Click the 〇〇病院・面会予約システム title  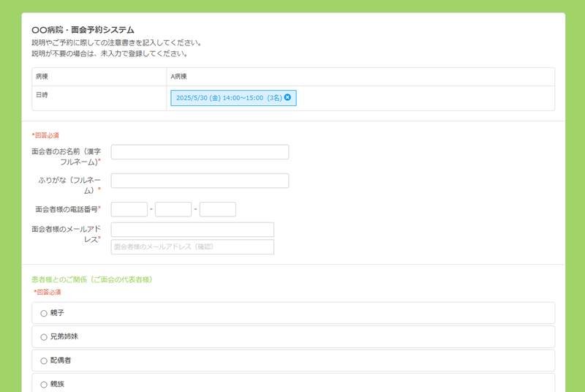tap(83, 30)
